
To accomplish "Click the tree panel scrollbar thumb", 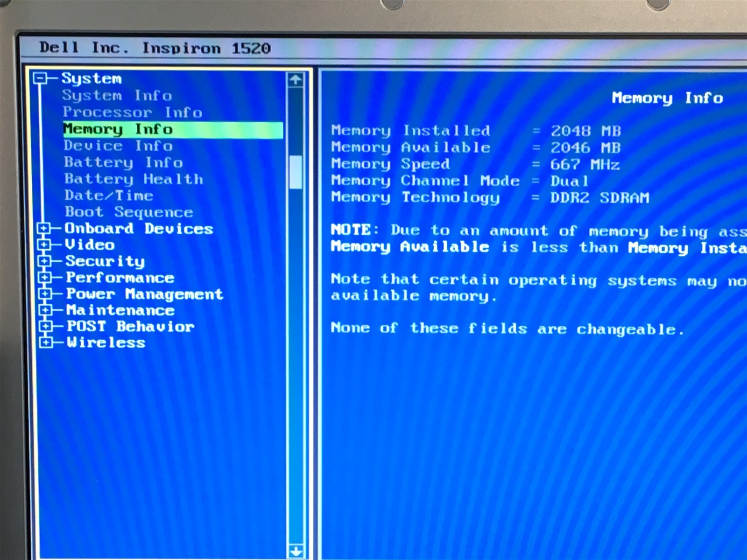I will 295,172.
